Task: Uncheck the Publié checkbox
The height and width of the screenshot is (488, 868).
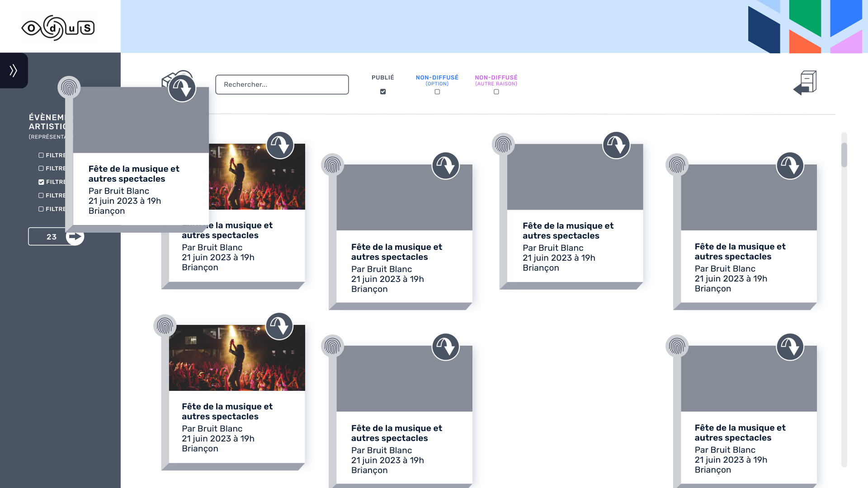Action: 383,92
